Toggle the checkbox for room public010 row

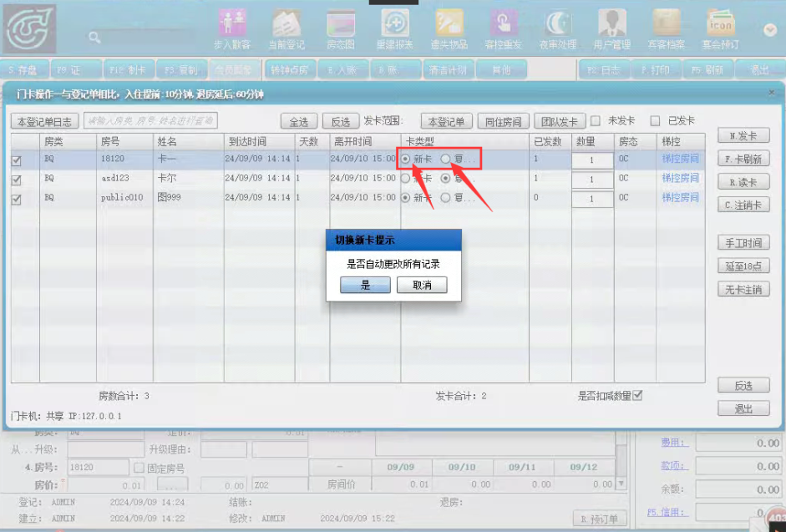17,200
